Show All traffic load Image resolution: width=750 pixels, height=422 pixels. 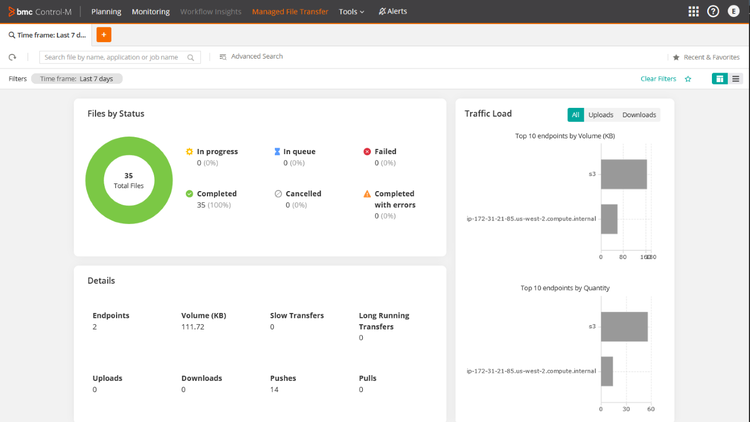(x=575, y=115)
